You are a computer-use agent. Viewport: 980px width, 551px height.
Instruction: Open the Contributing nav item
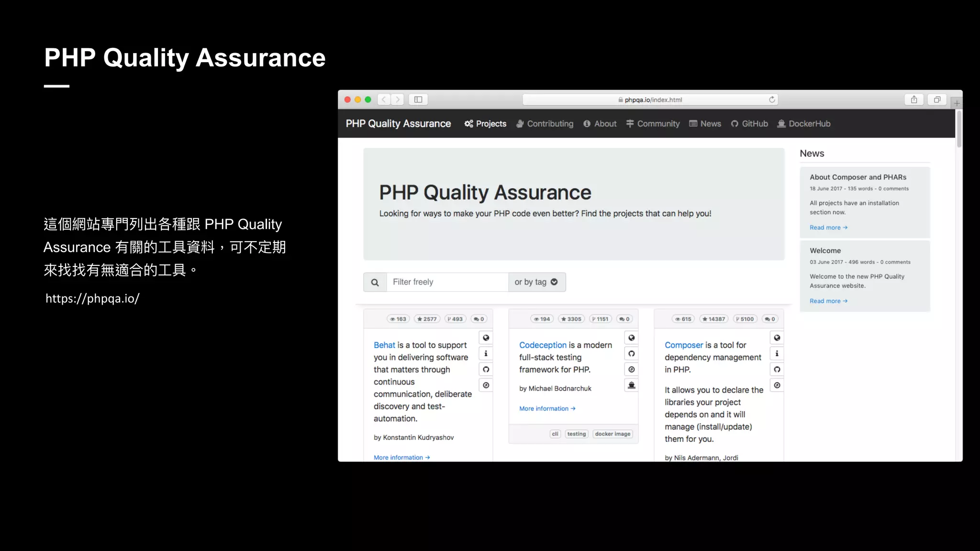point(545,124)
